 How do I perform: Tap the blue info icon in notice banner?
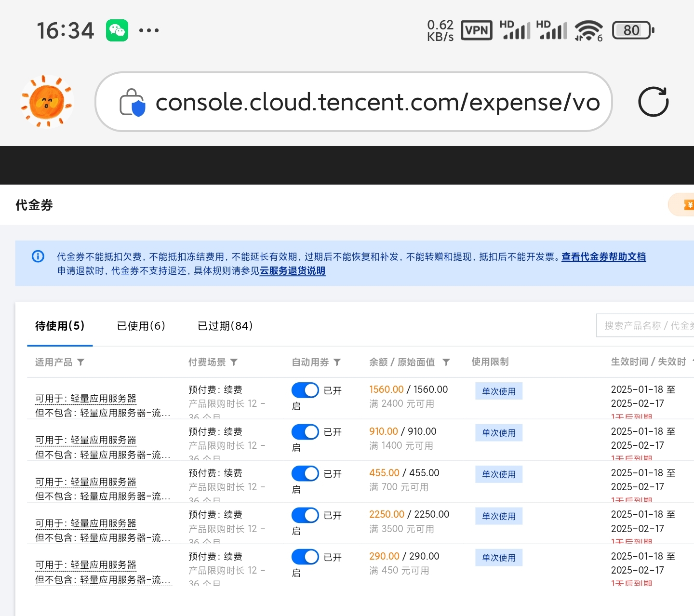click(38, 256)
